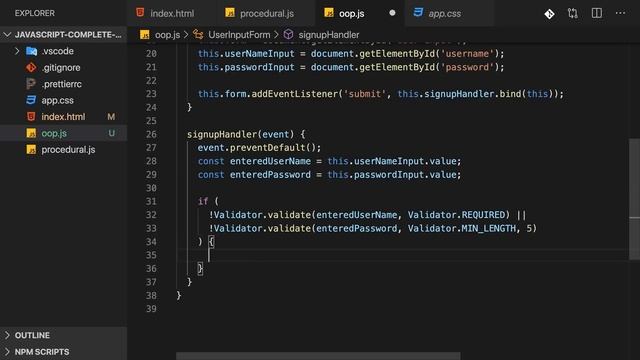Split the editor right

[597, 13]
